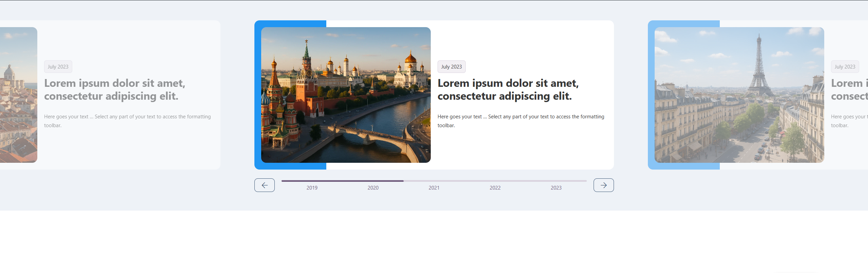The height and width of the screenshot is (273, 868).
Task: Go to 2022 on the timeline
Action: [495, 188]
